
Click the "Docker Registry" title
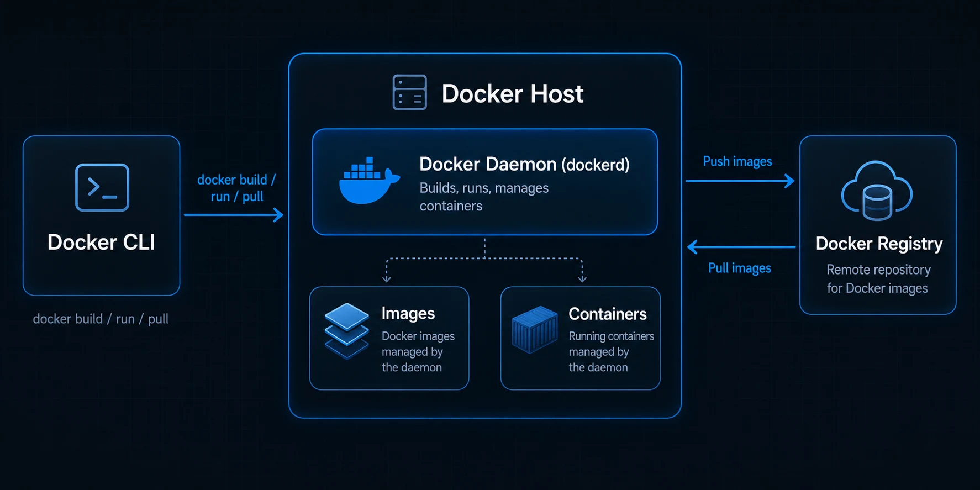879,244
